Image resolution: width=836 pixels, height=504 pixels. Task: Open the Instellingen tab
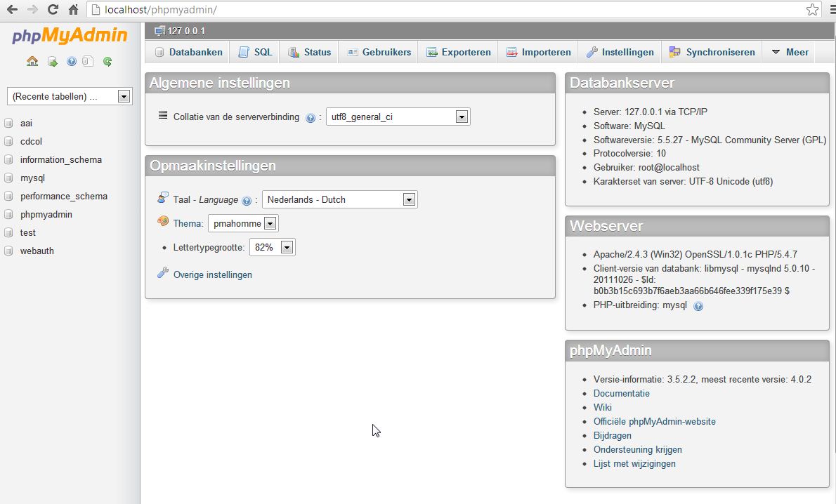[620, 52]
